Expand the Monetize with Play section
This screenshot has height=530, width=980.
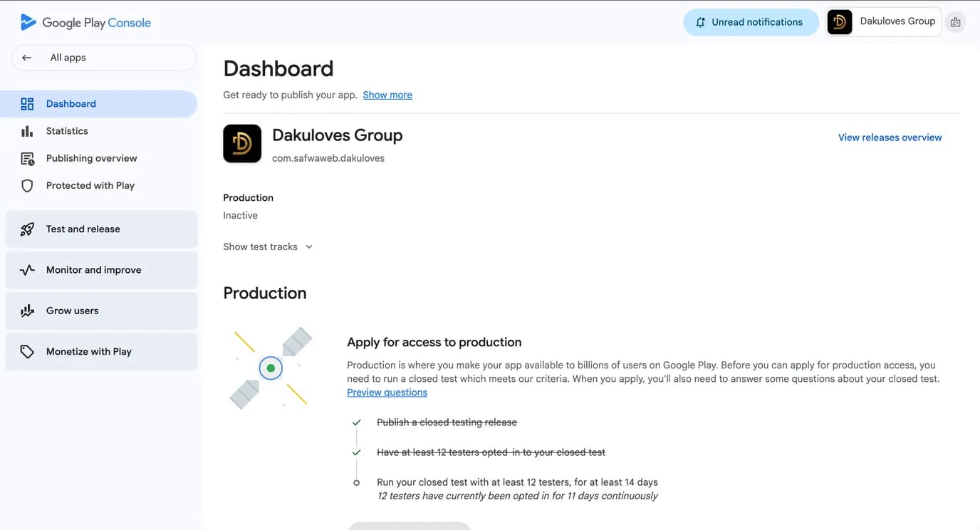coord(101,351)
